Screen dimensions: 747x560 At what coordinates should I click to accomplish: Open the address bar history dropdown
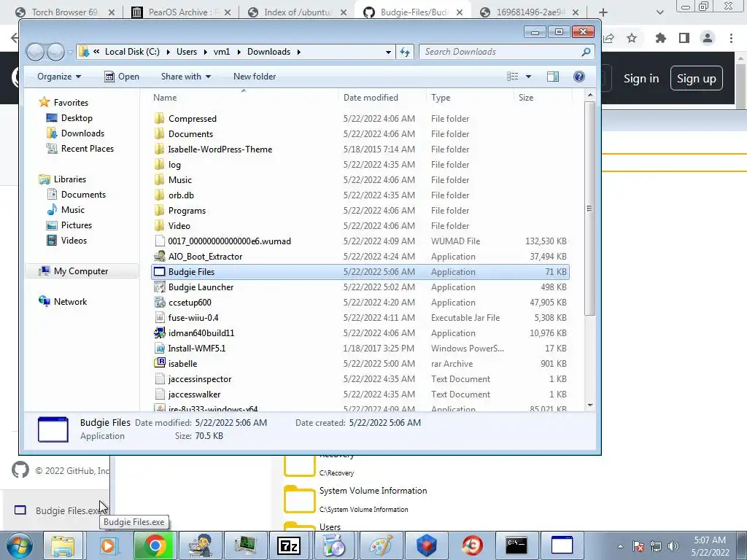(388, 52)
